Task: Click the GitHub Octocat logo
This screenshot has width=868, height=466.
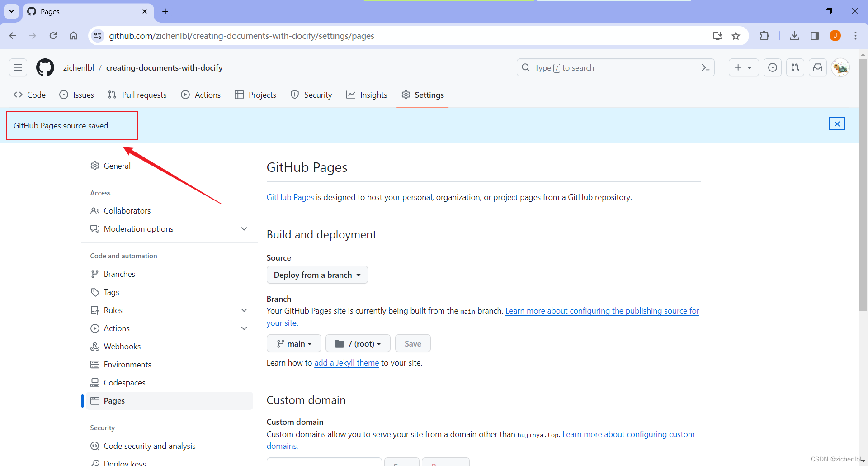Action: pos(45,67)
